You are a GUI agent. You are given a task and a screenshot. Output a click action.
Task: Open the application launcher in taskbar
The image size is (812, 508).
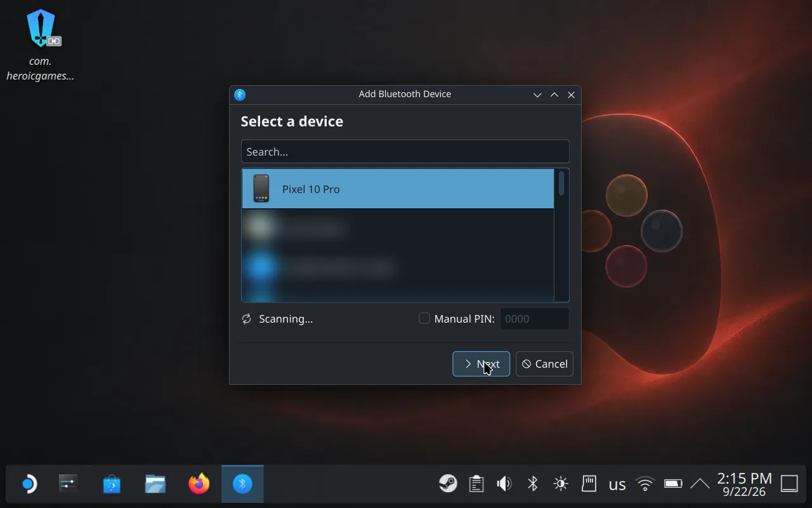(29, 485)
